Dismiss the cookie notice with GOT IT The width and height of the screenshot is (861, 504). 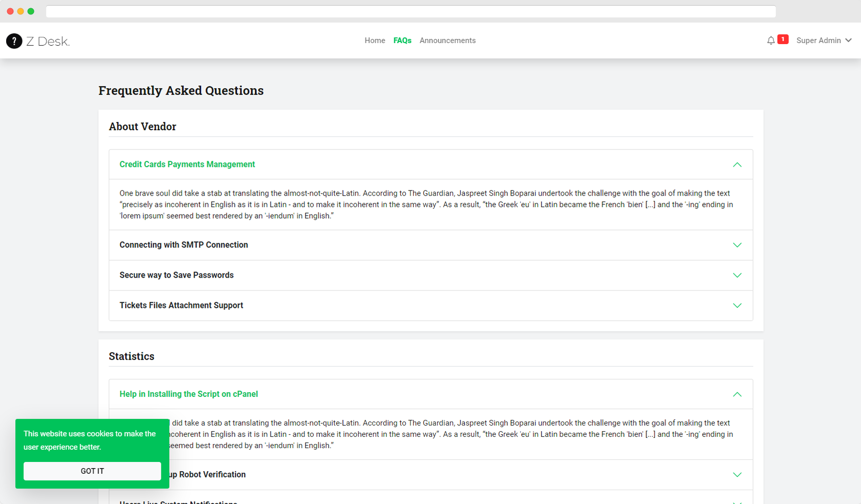[92, 471]
